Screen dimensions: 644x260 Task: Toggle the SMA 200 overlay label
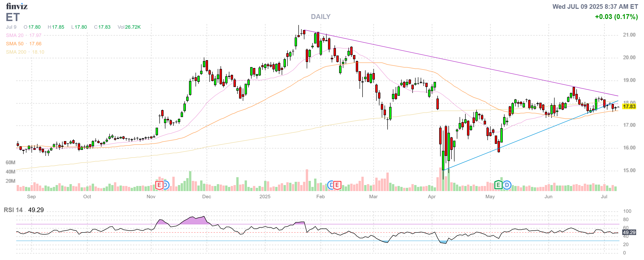tap(16, 52)
